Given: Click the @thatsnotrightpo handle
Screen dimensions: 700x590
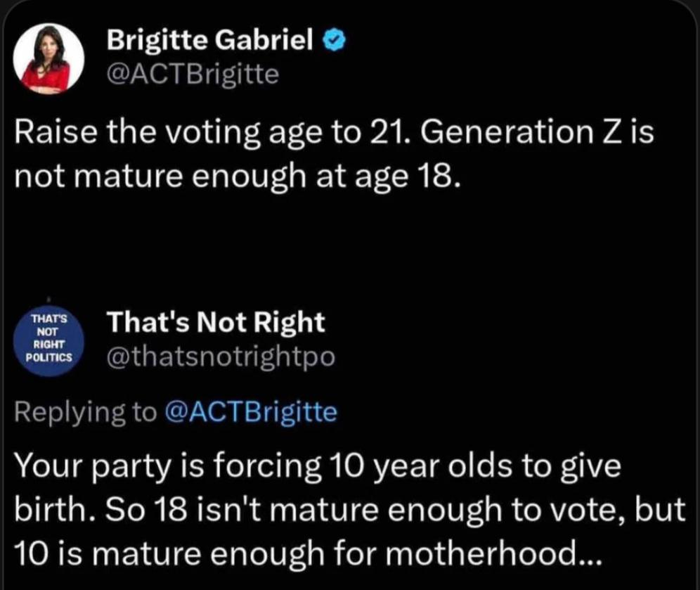Looking at the screenshot, I should pyautogui.click(x=220, y=357).
